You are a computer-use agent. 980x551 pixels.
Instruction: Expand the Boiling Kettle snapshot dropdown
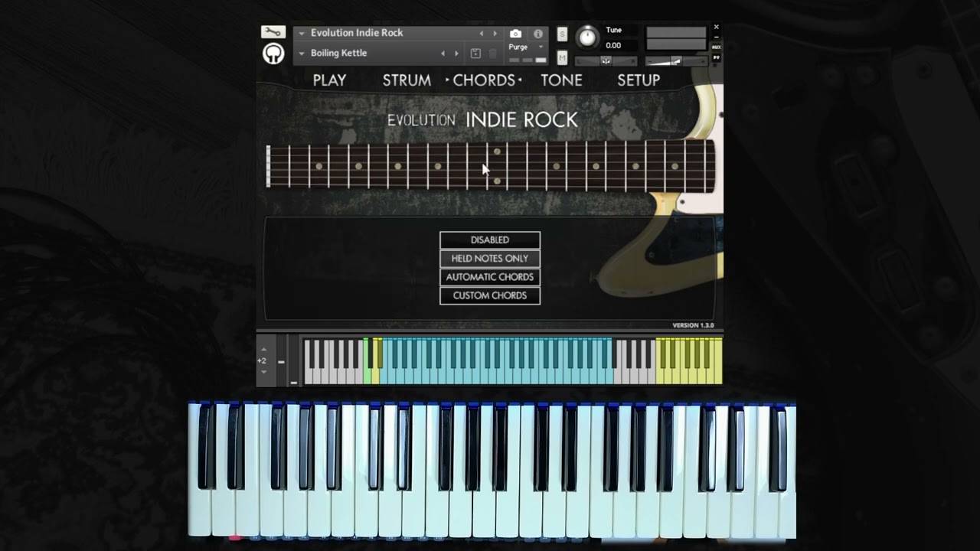(x=302, y=54)
